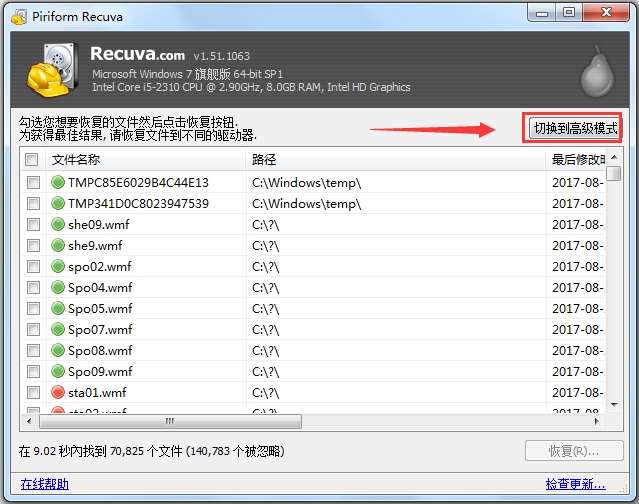639x504 pixels.
Task: Click the green status icon beside Spo04.wmf
Action: pos(58,287)
